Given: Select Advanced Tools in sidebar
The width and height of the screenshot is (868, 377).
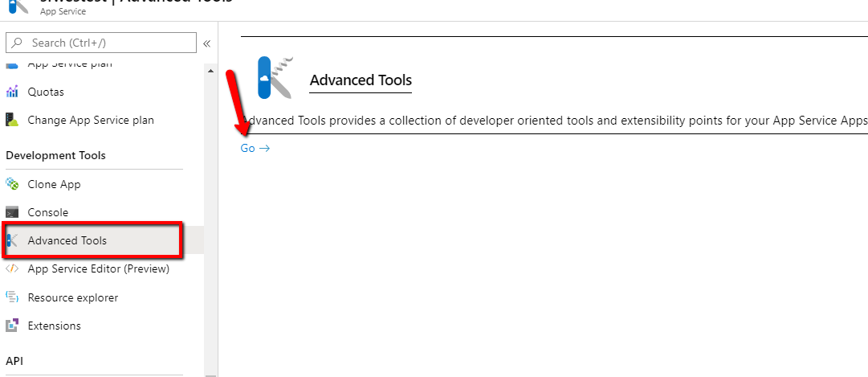Looking at the screenshot, I should 102,240.
